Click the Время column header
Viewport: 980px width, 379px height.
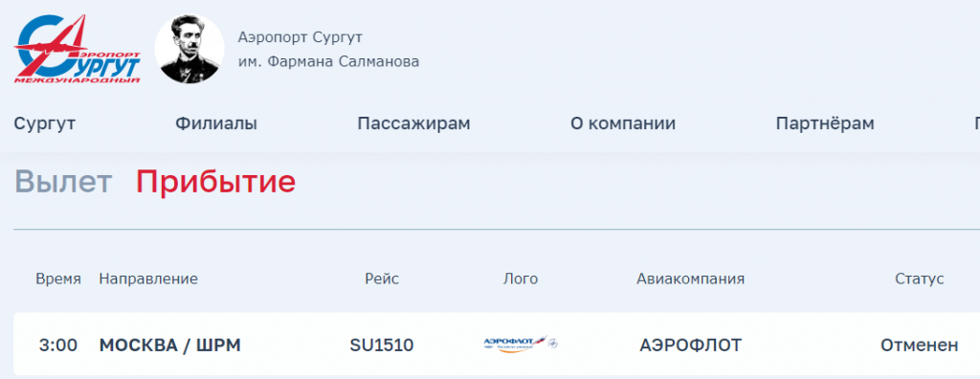tap(58, 279)
